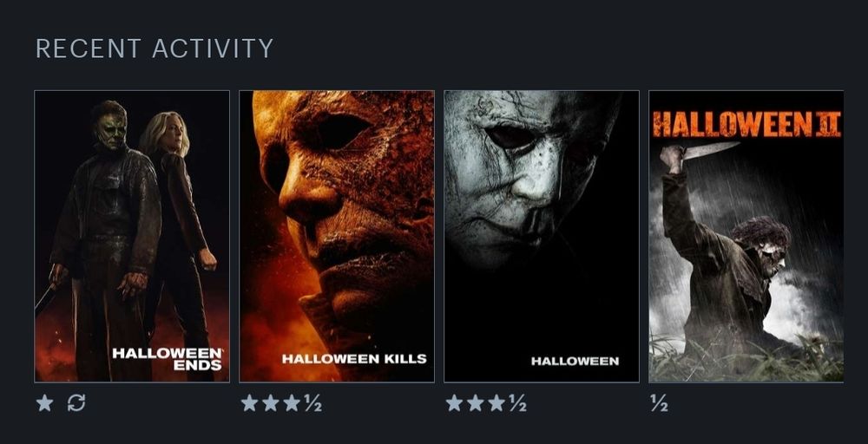Open the Halloween Ends poster
868x444 pixels.
coord(132,236)
